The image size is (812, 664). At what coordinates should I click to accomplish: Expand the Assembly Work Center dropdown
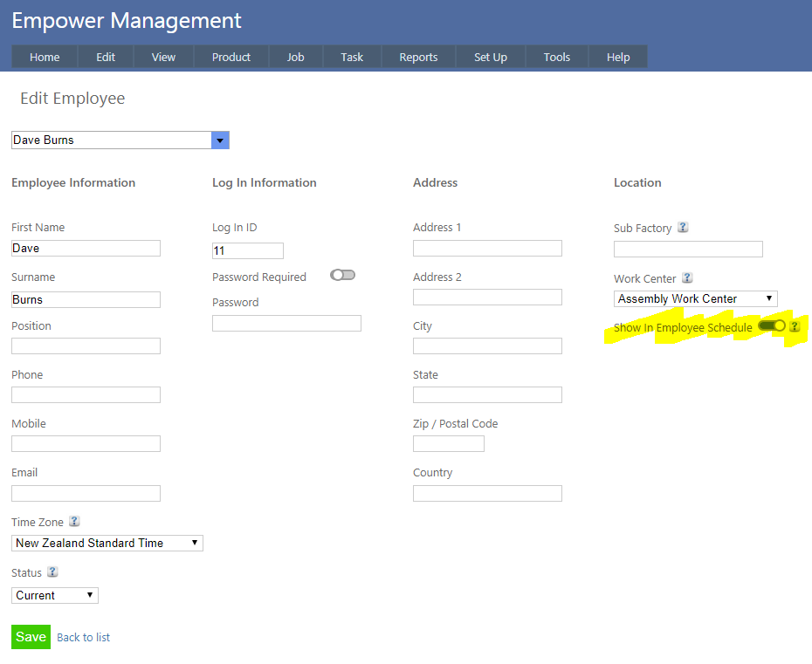(695, 298)
